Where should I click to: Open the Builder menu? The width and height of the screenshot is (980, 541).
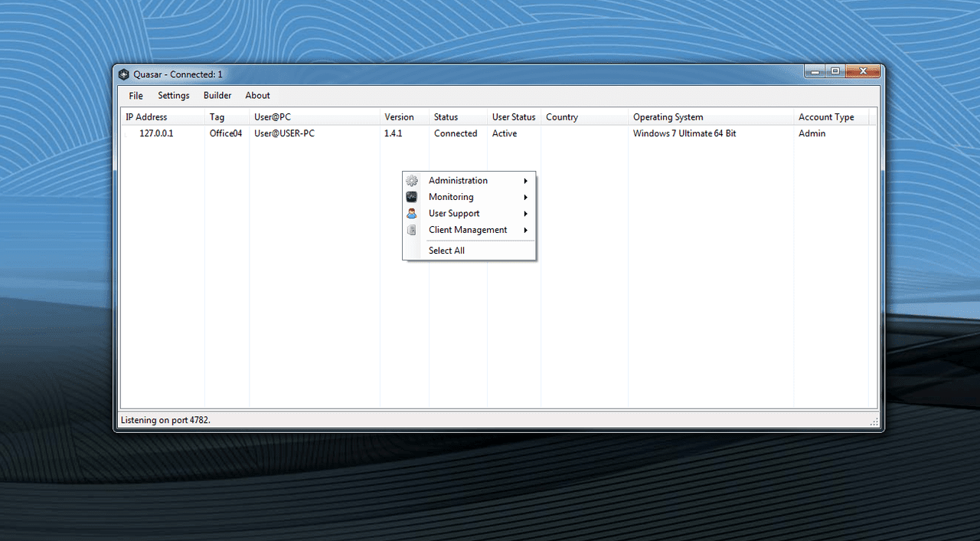(217, 96)
